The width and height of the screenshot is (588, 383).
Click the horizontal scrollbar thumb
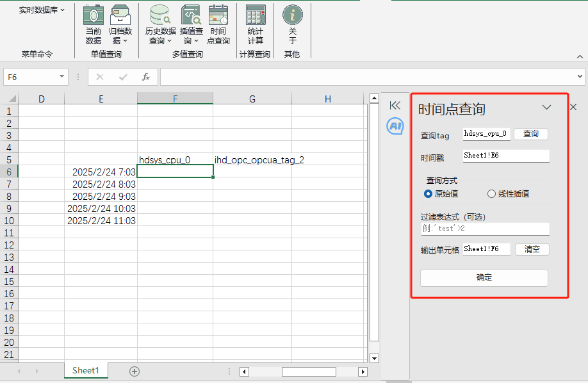coord(309,371)
